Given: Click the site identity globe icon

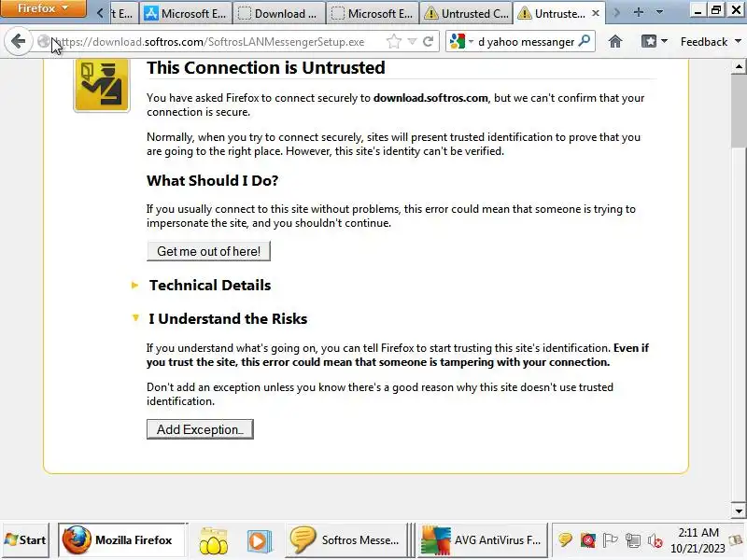Looking at the screenshot, I should click(44, 42).
